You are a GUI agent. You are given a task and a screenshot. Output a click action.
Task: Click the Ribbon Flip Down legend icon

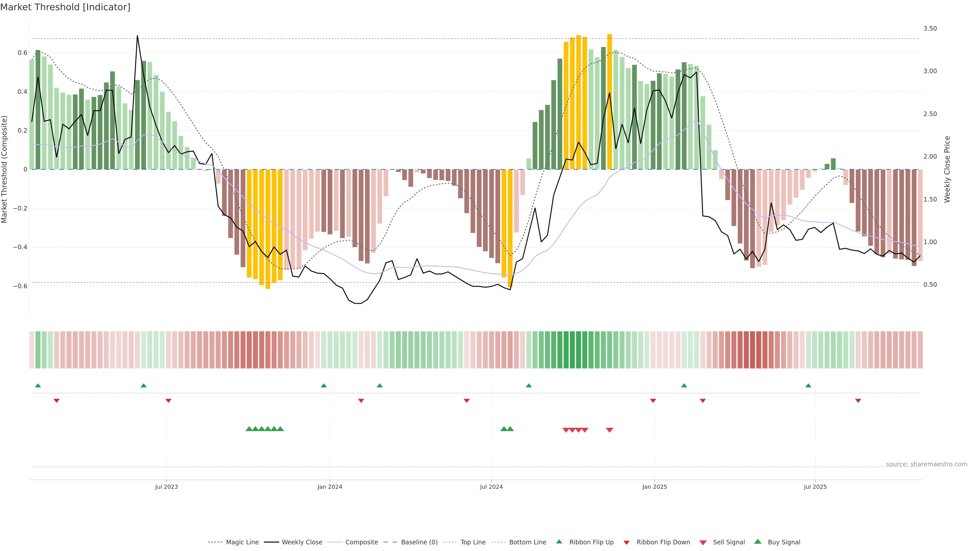click(x=627, y=543)
